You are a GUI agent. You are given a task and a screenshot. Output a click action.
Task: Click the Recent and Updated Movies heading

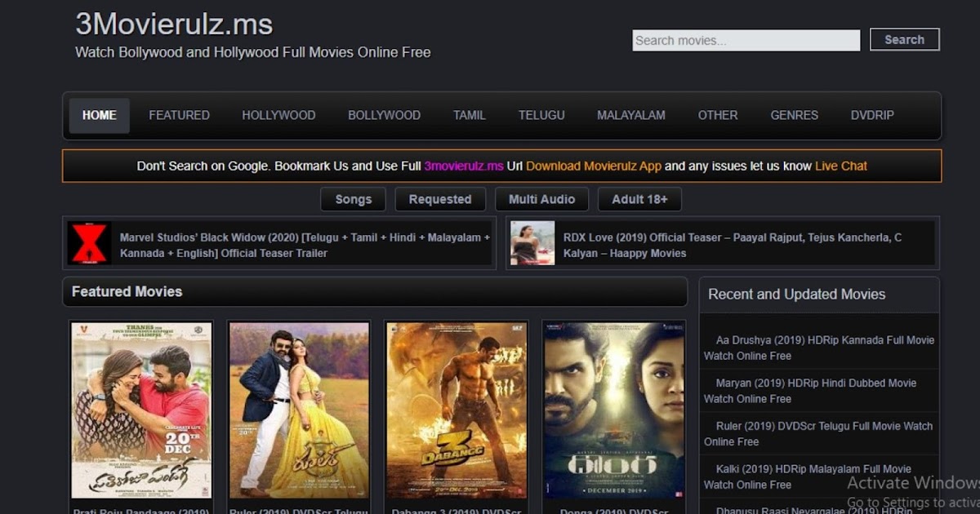coord(796,294)
